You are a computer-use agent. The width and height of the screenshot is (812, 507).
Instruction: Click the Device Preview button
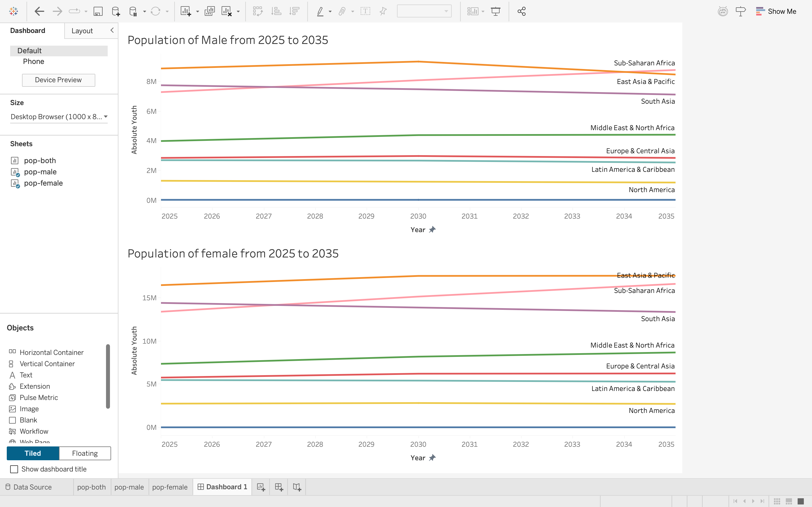58,80
